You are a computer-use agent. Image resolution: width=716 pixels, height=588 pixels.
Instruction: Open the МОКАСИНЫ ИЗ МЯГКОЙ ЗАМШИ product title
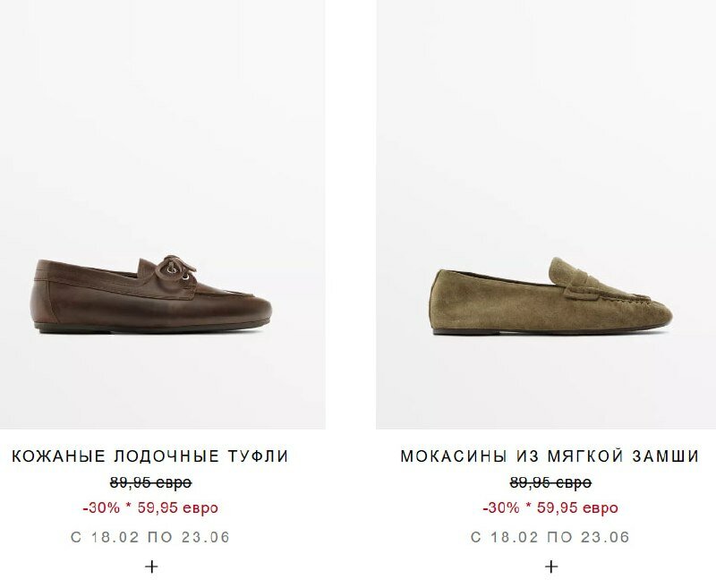550,456
